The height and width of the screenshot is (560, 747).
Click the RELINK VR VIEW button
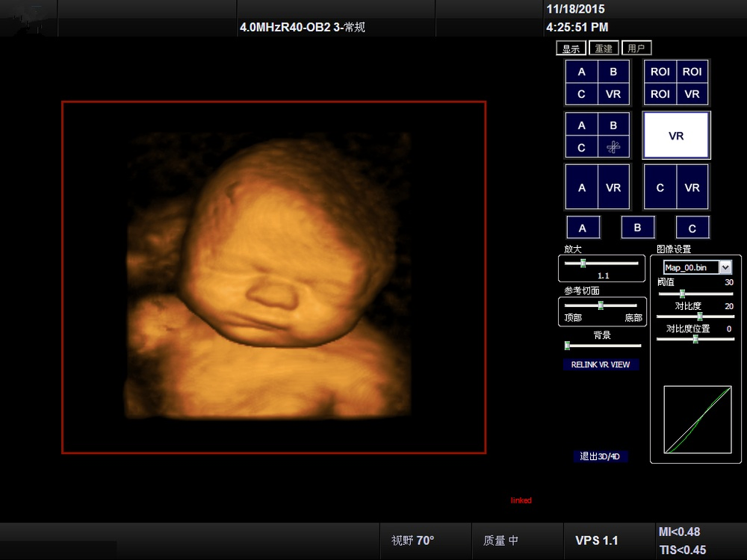tap(601, 365)
